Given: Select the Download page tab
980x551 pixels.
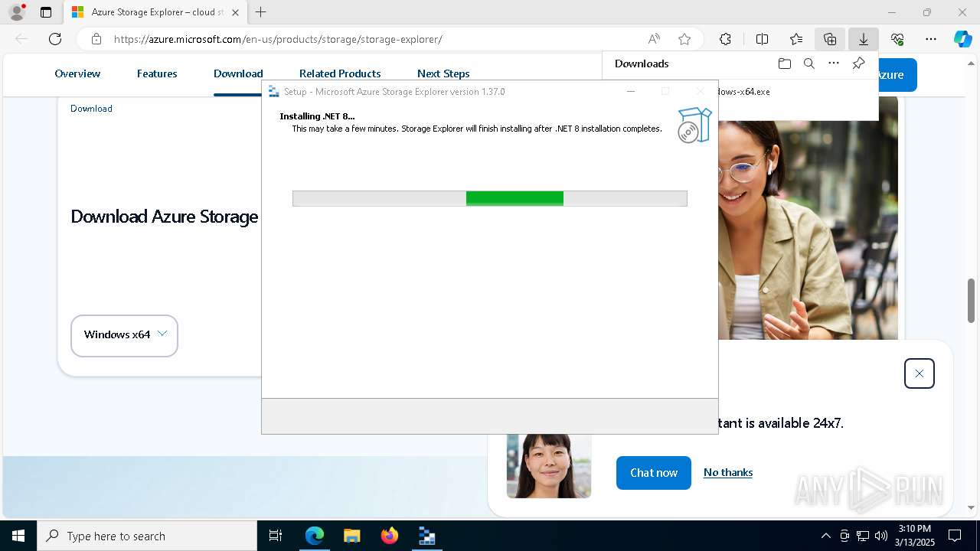Looking at the screenshot, I should tap(238, 73).
